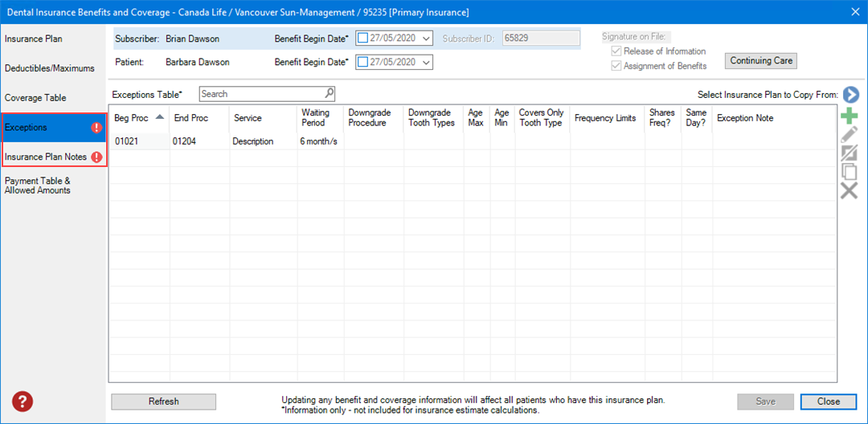Click the Service column header
Screen dimensions: 868x424
(x=263, y=118)
